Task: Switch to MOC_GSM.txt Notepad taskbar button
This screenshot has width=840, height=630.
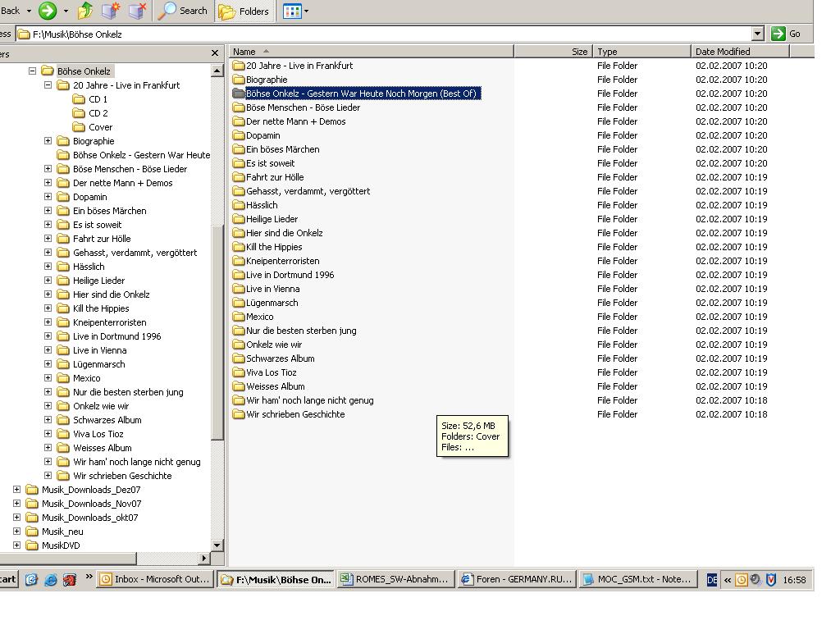Action: (638, 579)
